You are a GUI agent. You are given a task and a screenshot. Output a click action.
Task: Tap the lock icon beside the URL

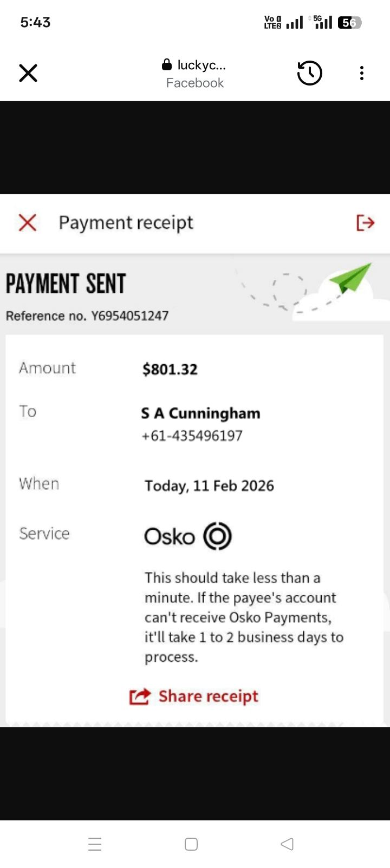pos(167,65)
